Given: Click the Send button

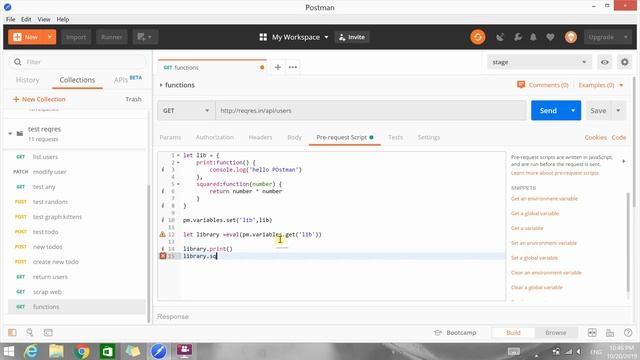Looking at the screenshot, I should (548, 111).
